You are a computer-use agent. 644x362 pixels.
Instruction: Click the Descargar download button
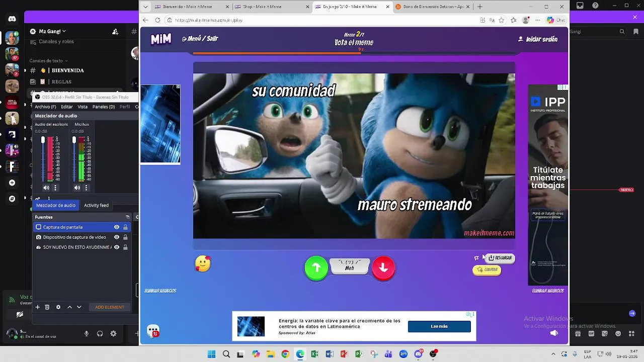[x=500, y=258]
